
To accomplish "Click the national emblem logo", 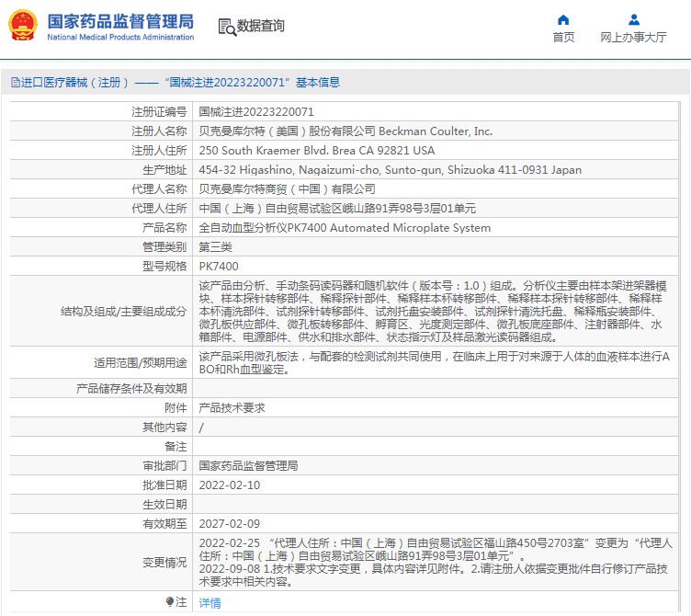I will (23, 26).
